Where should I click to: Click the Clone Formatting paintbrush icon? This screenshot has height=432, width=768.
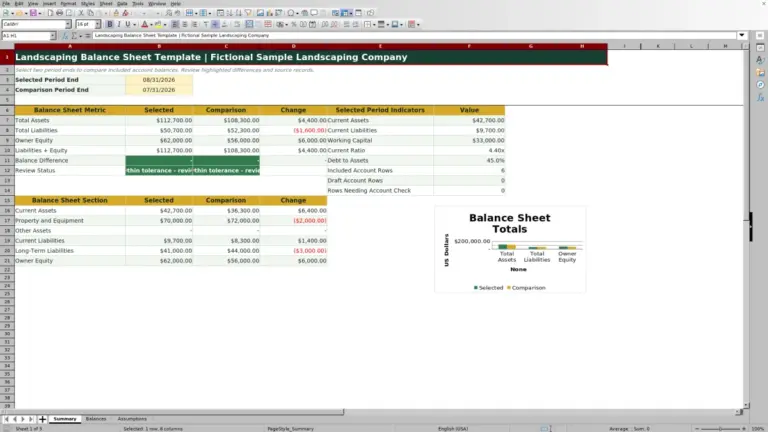click(x=116, y=13)
